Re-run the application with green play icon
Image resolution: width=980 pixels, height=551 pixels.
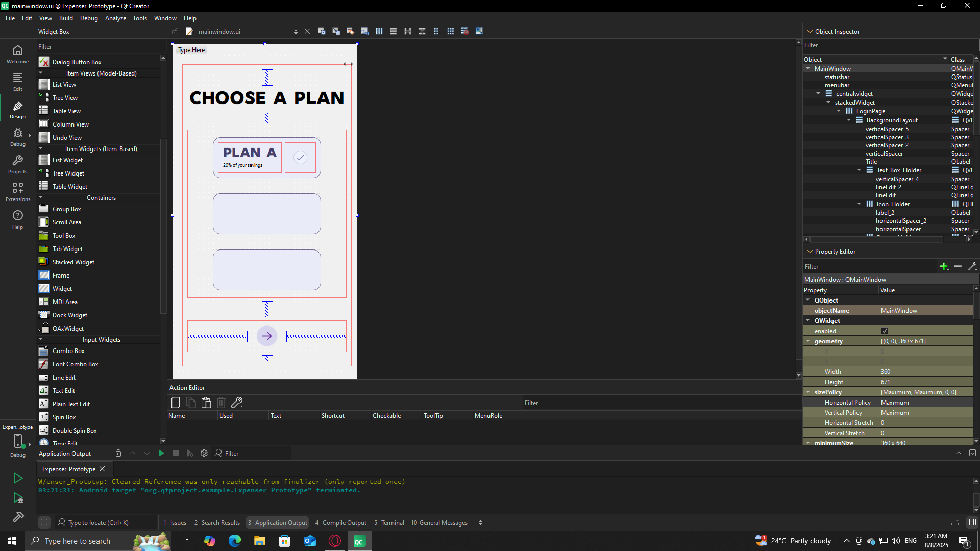(x=161, y=453)
